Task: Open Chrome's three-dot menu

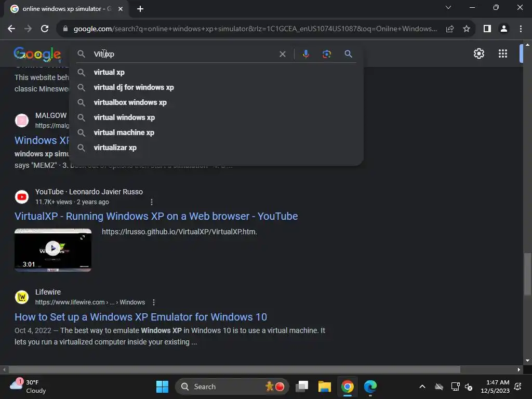Action: 521,29
